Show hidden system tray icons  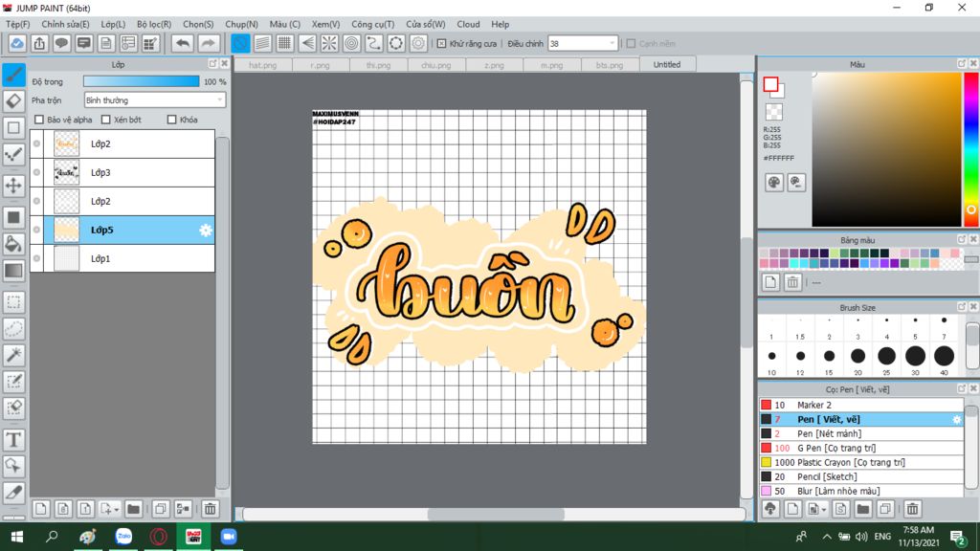pos(826,537)
